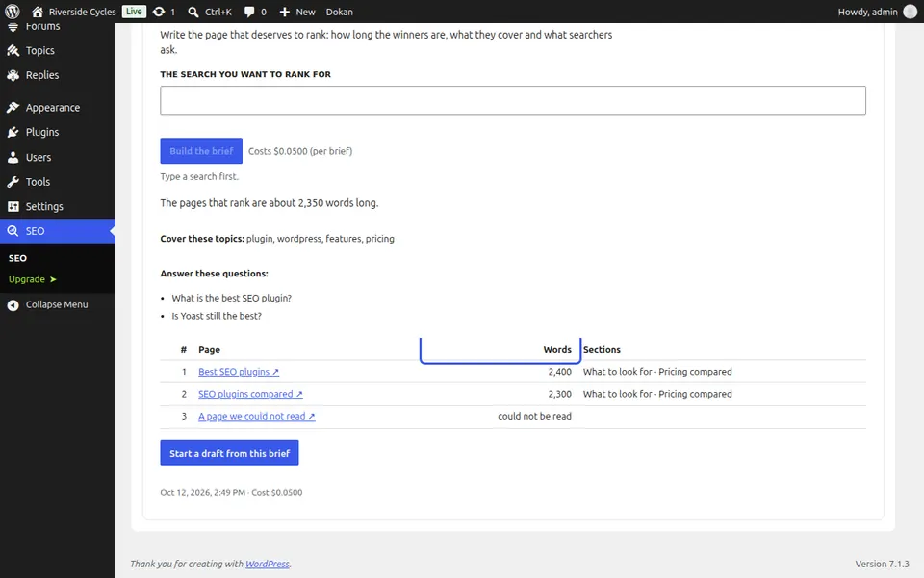924x578 pixels.
Task: Open the Dokan admin bar menu
Action: click(340, 12)
